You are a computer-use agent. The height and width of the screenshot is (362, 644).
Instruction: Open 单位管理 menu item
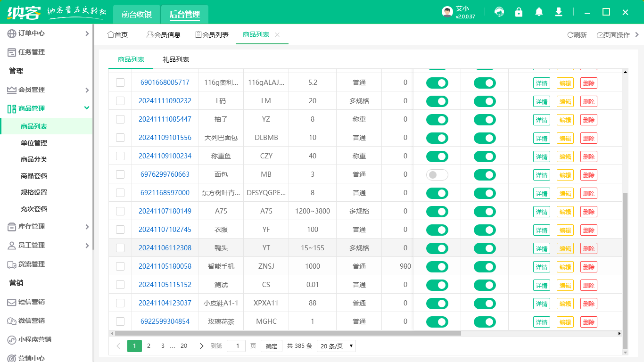pyautogui.click(x=34, y=143)
